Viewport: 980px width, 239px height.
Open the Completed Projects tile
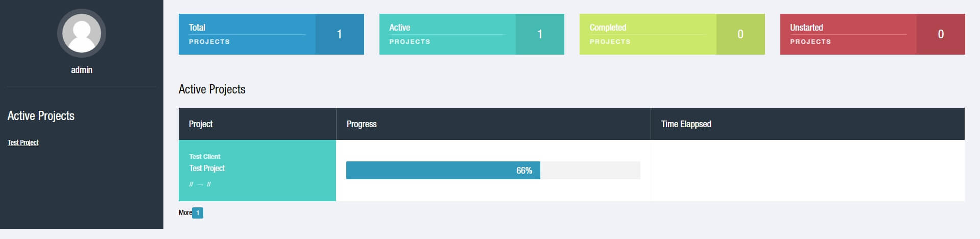(x=672, y=34)
